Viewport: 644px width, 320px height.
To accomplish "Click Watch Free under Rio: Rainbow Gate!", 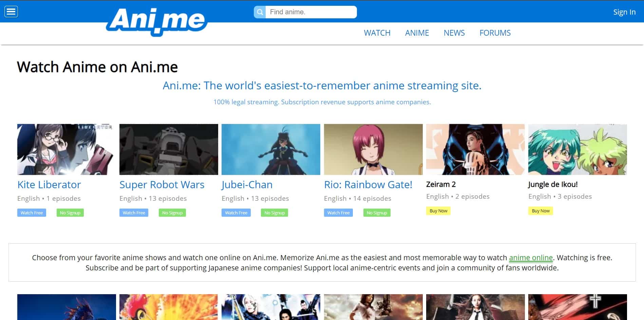I will tap(338, 213).
